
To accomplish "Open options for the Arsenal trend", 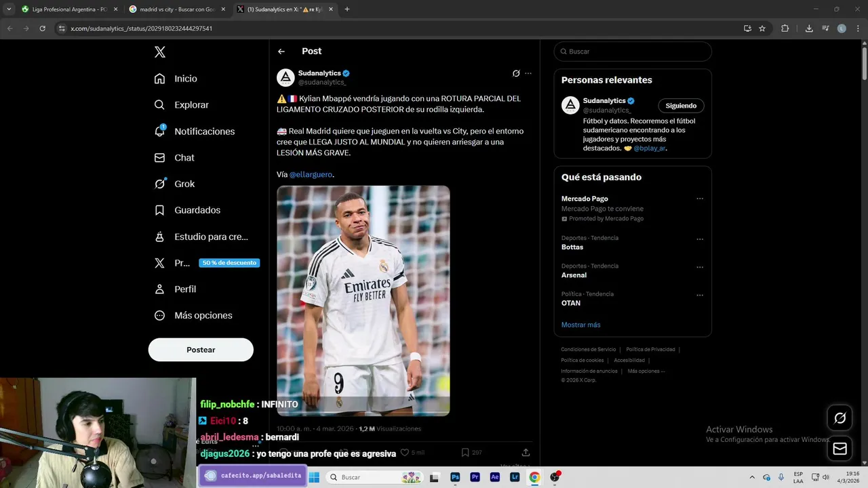I will [700, 267].
